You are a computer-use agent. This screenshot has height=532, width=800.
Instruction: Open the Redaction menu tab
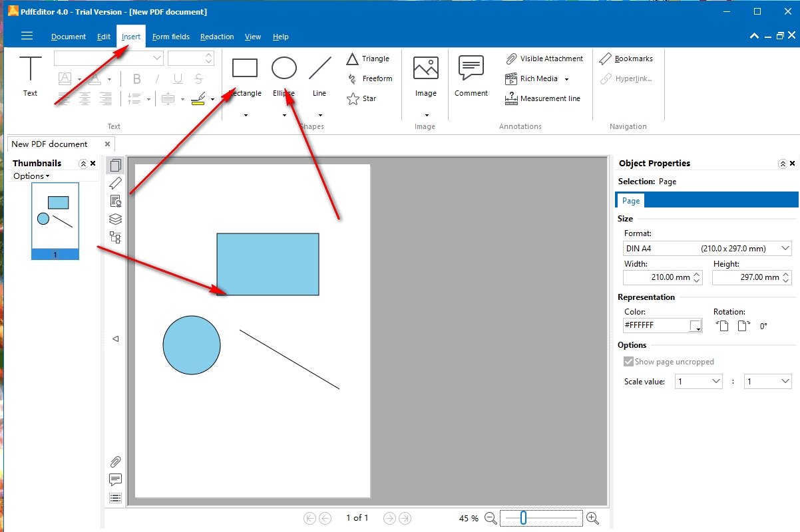tap(217, 37)
